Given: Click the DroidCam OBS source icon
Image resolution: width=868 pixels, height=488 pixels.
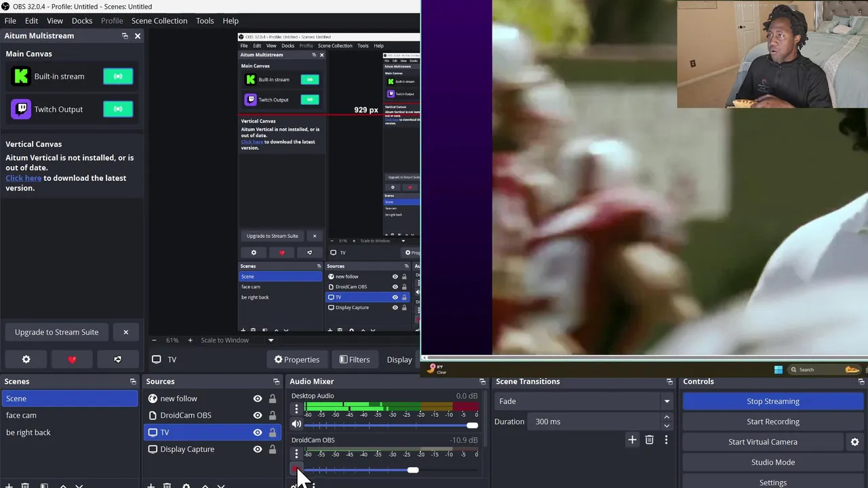Looking at the screenshot, I should pyautogui.click(x=153, y=415).
